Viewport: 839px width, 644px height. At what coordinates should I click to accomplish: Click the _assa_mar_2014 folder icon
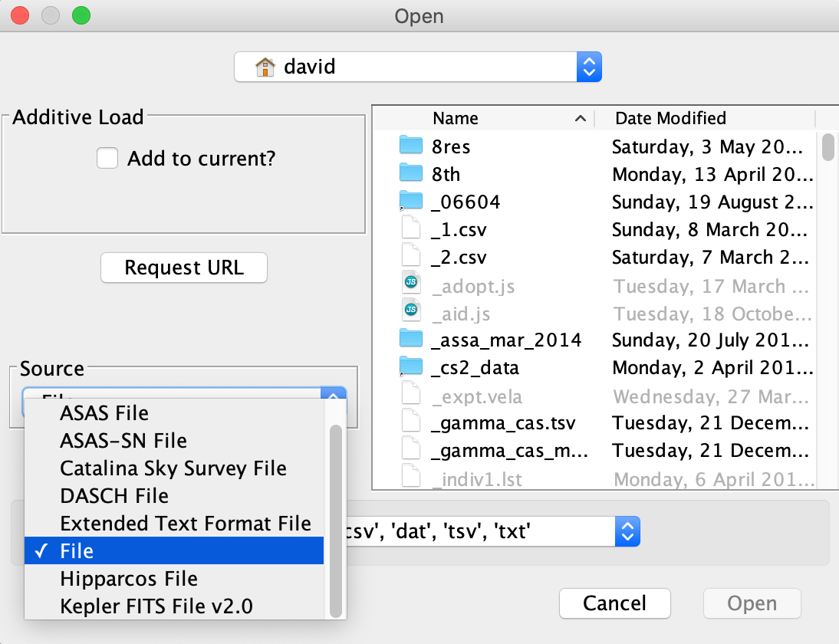click(411, 340)
